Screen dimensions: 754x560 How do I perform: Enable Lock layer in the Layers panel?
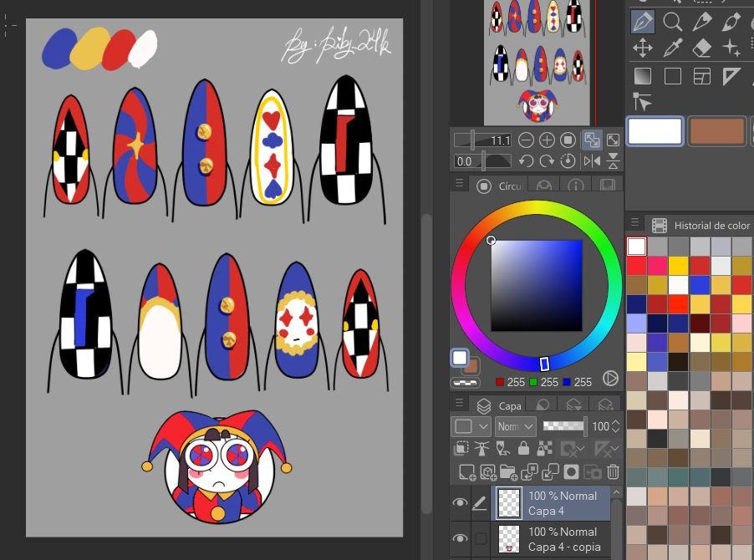tap(522, 449)
